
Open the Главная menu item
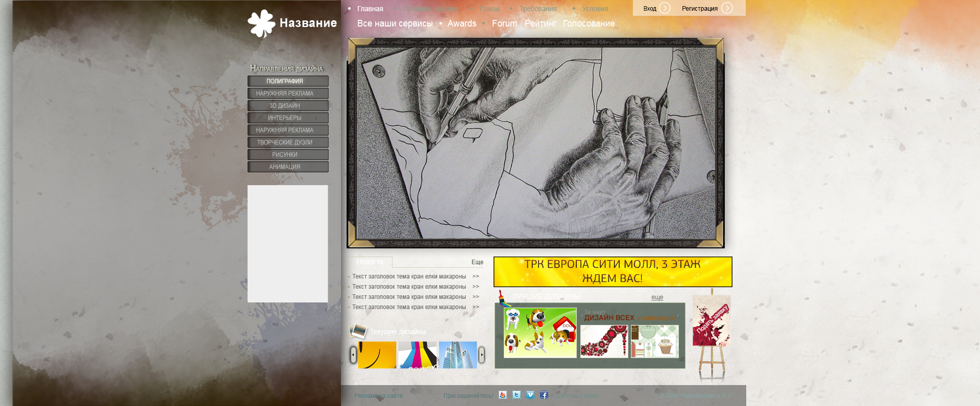[x=370, y=9]
